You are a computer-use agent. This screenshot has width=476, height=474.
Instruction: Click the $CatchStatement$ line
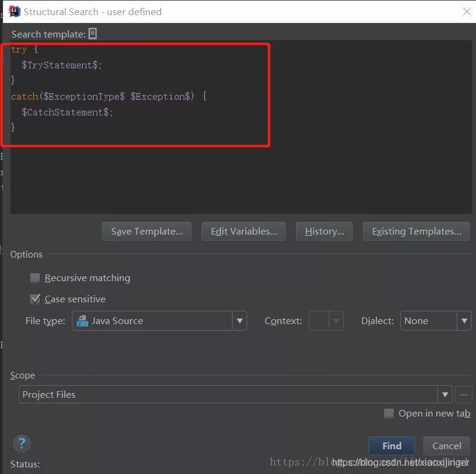[67, 112]
